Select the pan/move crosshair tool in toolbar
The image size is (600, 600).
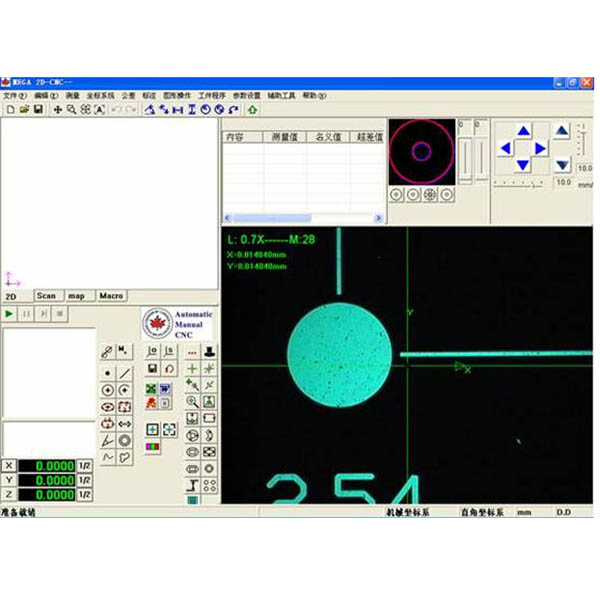(x=57, y=109)
